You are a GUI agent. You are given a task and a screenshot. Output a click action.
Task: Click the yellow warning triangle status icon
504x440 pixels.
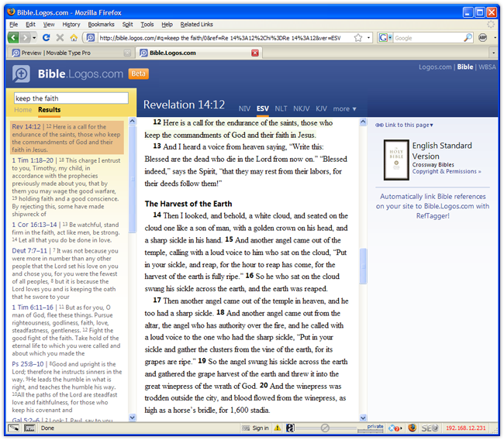point(278,428)
